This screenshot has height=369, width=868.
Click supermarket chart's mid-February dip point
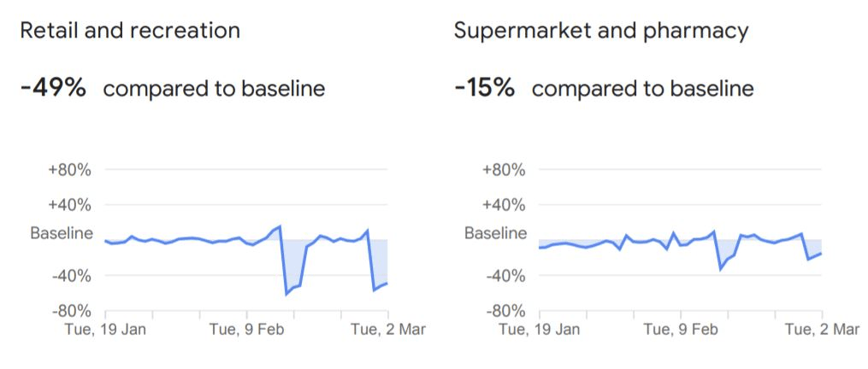pyautogui.click(x=721, y=269)
